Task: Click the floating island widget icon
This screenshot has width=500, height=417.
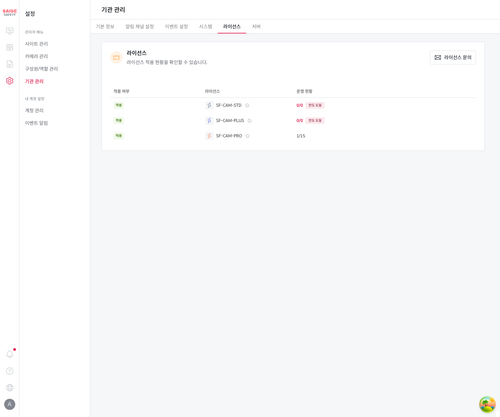Action: pyautogui.click(x=487, y=404)
